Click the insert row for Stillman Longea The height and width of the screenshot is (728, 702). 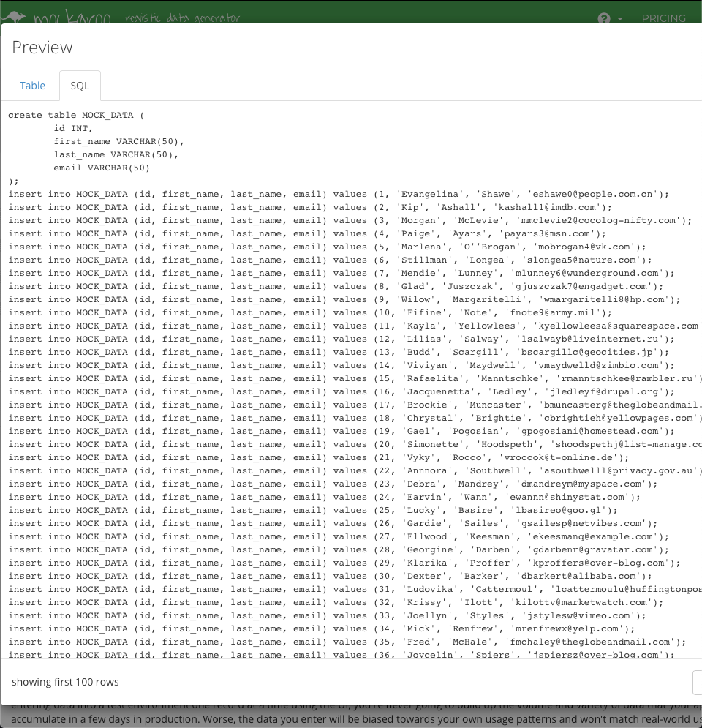click(330, 260)
